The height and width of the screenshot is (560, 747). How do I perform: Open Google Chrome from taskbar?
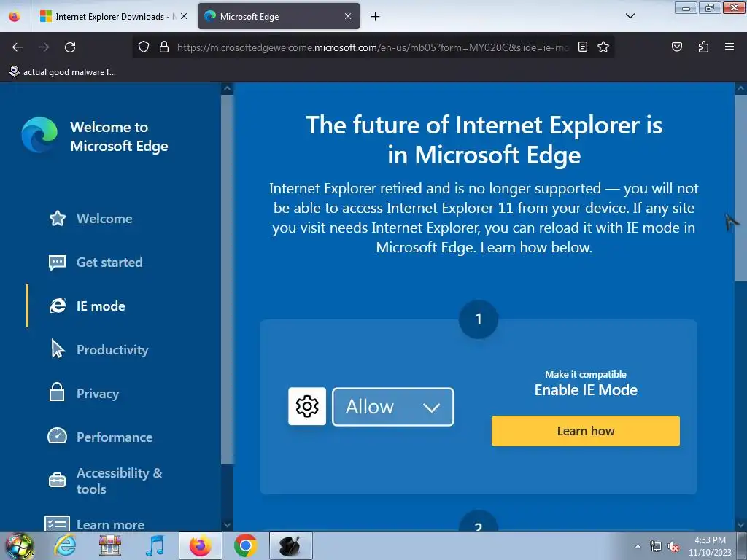click(245, 545)
